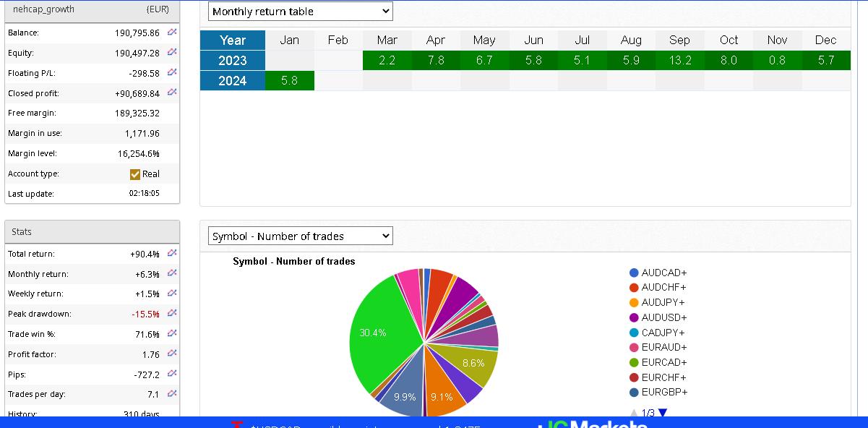The height and width of the screenshot is (428, 868).
Task: Open the Monthly return table dropdown
Action: tap(300, 12)
